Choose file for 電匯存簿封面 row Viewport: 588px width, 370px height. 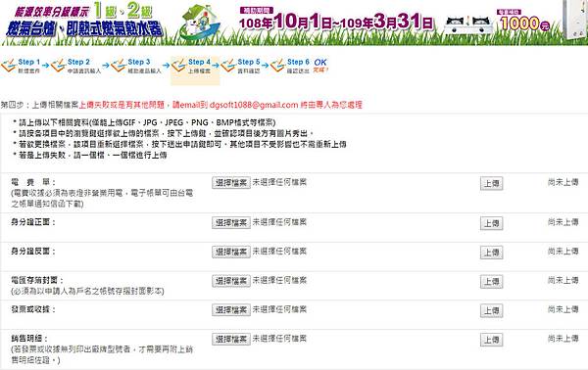pos(231,281)
